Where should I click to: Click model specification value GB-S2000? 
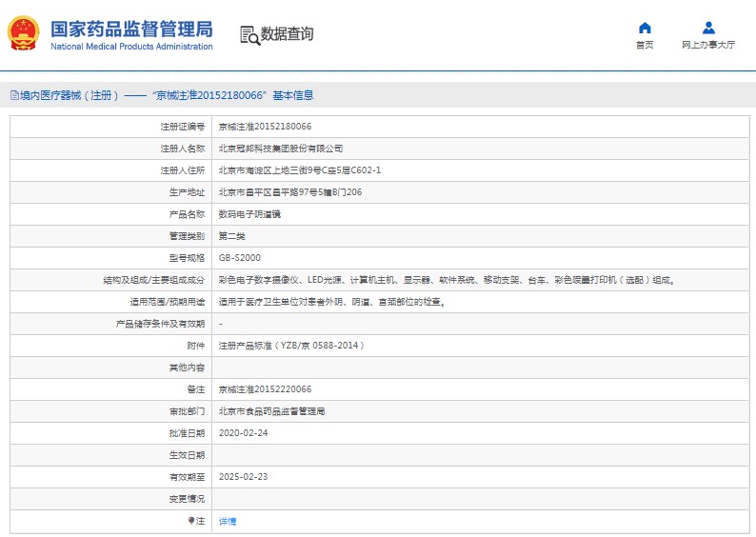(239, 258)
